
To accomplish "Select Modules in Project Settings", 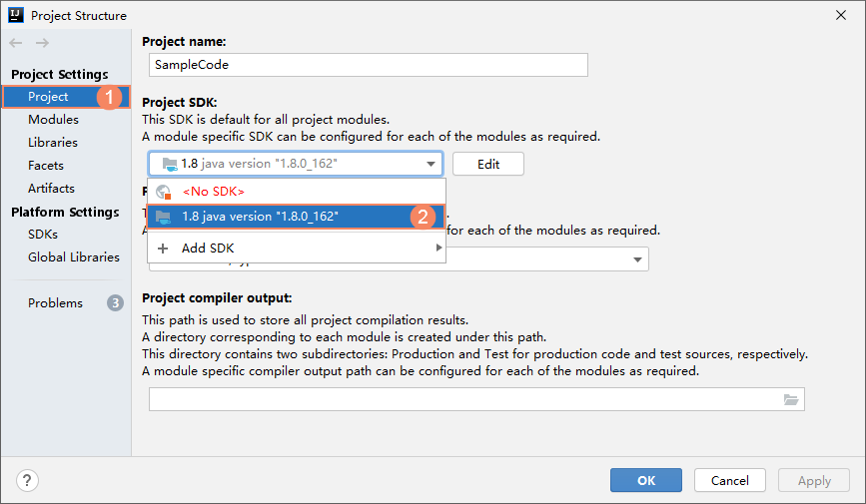I will click(53, 120).
